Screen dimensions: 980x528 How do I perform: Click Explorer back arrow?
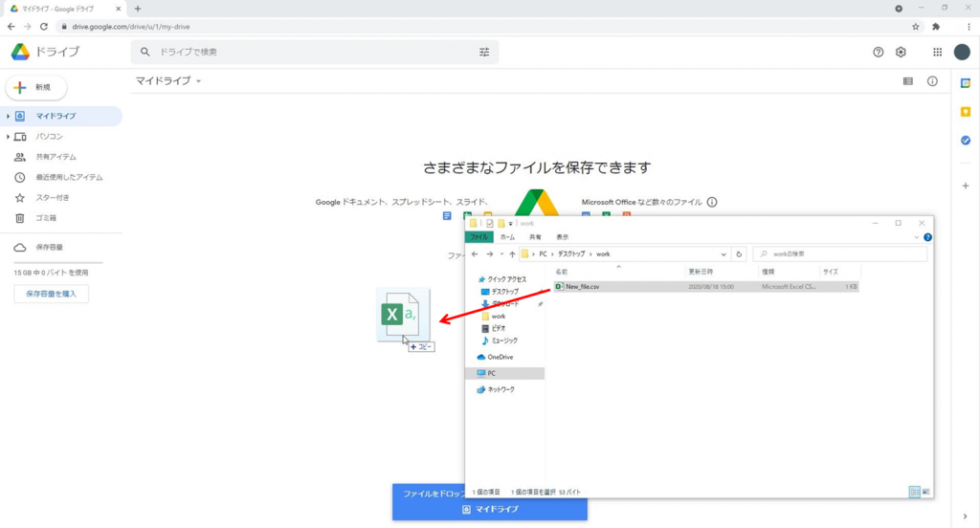[475, 254]
